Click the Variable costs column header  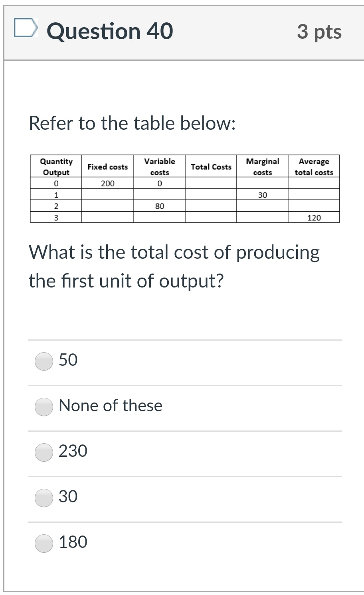point(159,167)
